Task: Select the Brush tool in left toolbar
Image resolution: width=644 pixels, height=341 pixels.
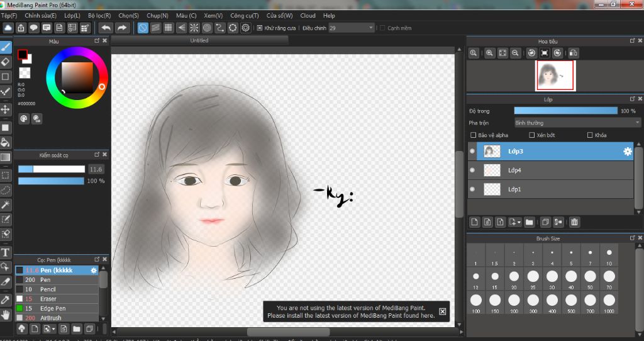Action: coord(5,47)
